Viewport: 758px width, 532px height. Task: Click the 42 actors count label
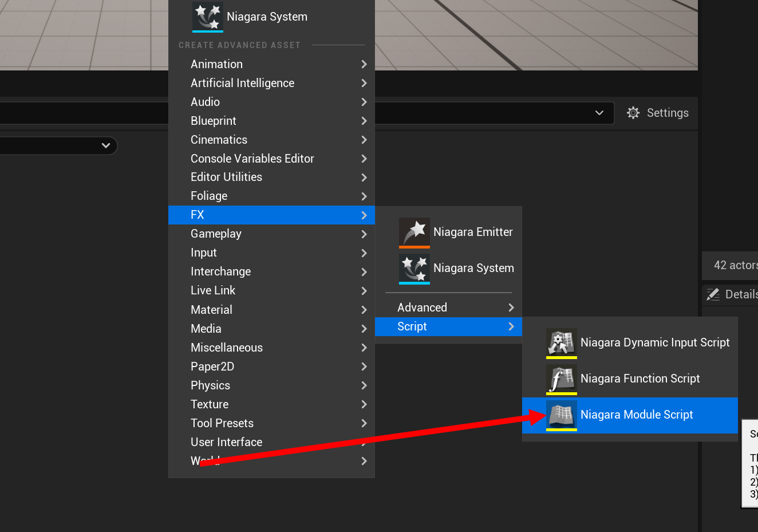click(x=735, y=265)
